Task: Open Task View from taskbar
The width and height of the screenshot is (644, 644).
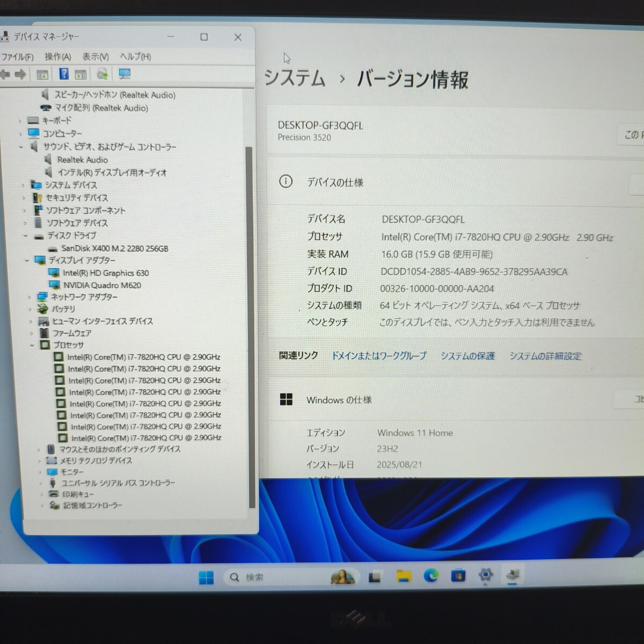Action: pos(375,577)
